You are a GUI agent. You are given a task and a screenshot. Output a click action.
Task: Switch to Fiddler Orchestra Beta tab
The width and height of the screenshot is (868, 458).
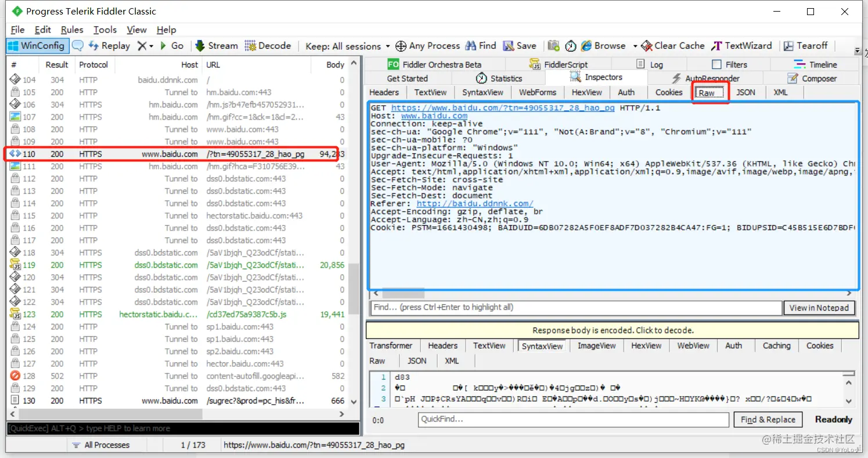point(434,64)
